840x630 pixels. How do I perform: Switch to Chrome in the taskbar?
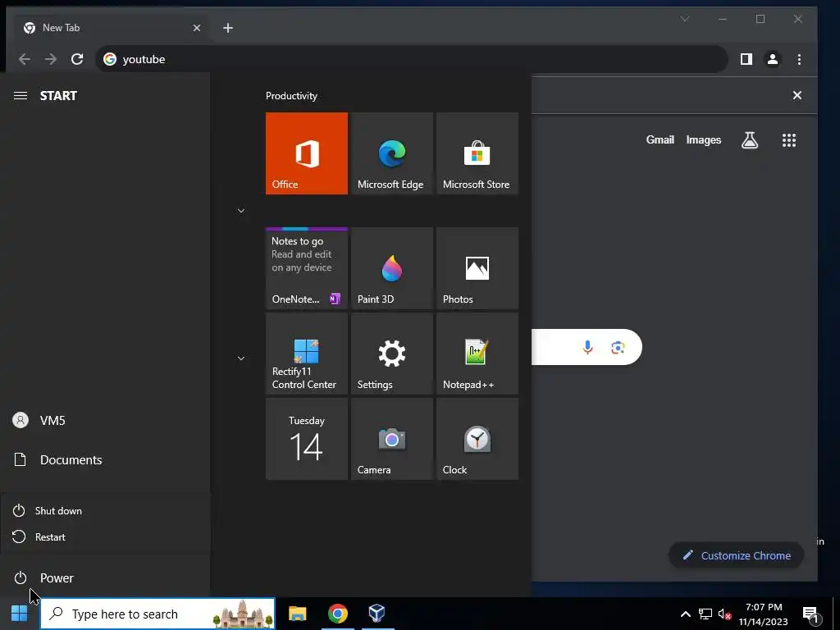[x=337, y=614]
